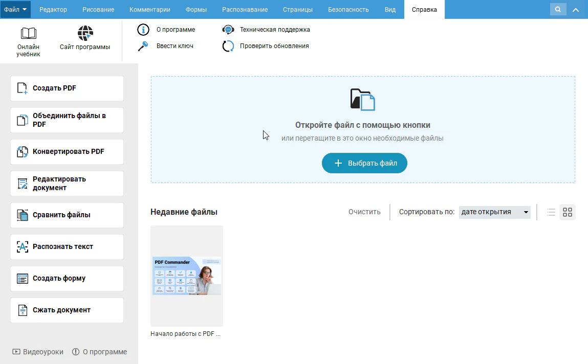
Task: Open the Online textbook (Онлайн учебник) icon
Action: pyautogui.click(x=28, y=34)
